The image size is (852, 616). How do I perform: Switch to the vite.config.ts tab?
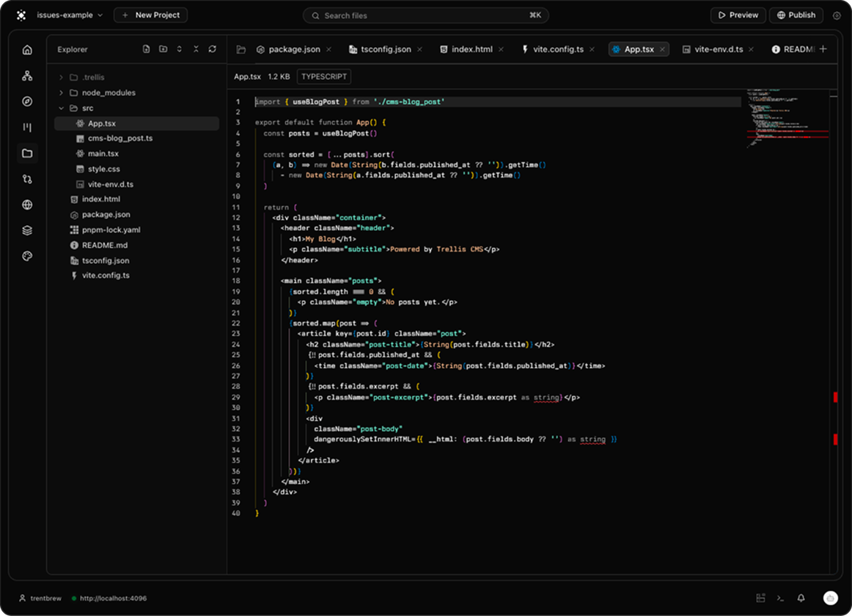point(557,49)
